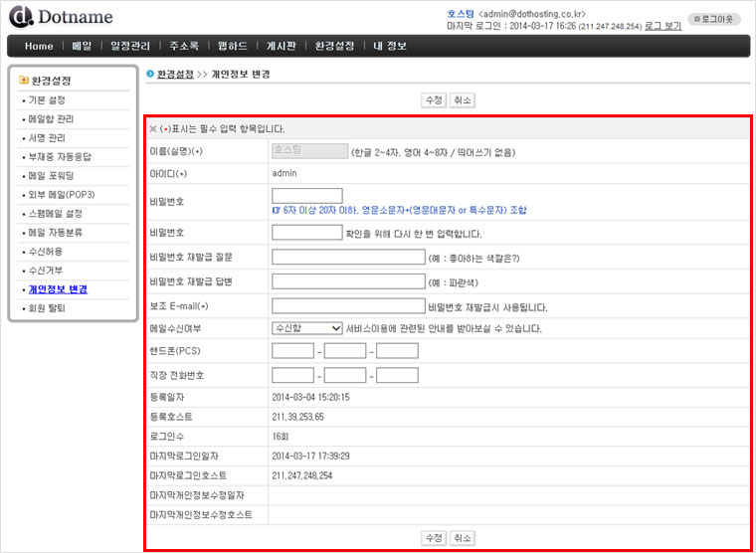Select 서명 관리 in the sidebar

46,138
